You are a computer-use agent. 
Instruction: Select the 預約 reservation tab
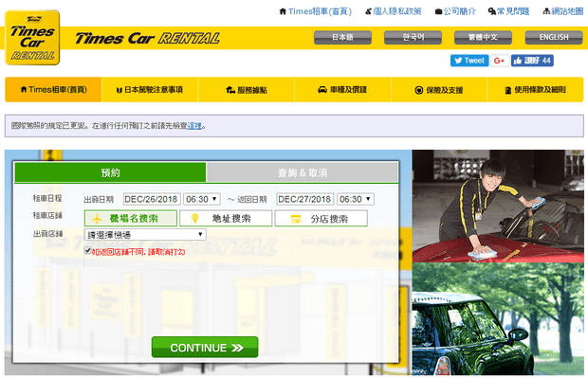pos(110,172)
